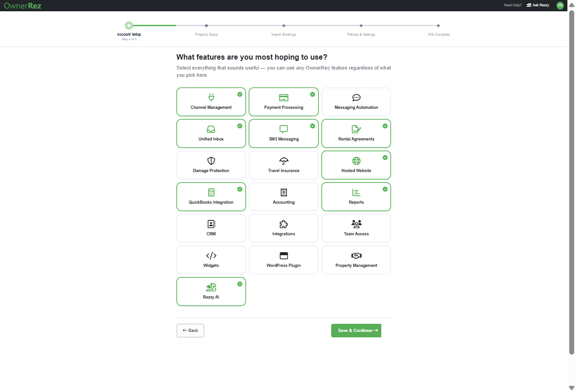Uncheck the SMS Messaging green checkmark
Image resolution: width=576 pixels, height=392 pixels.
point(313,126)
